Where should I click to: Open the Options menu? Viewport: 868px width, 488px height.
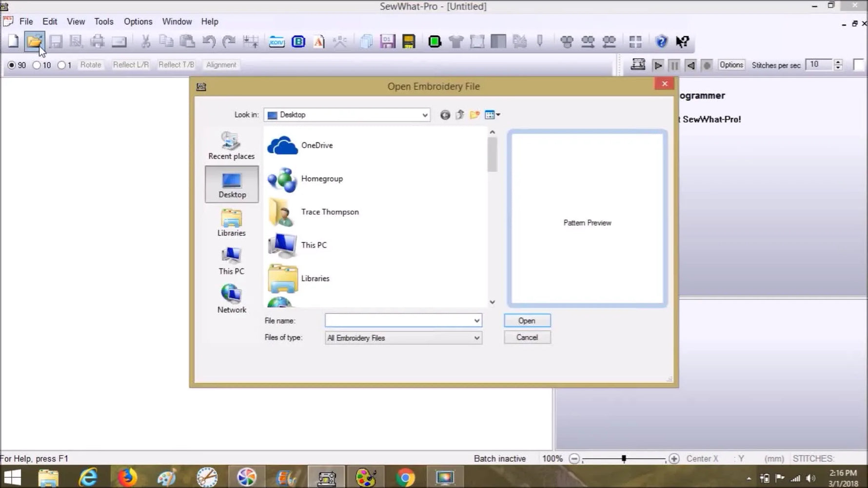pos(138,21)
